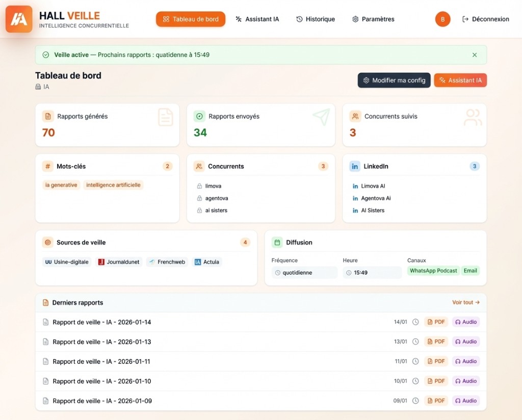Open the Tableau de bord tab

point(191,19)
